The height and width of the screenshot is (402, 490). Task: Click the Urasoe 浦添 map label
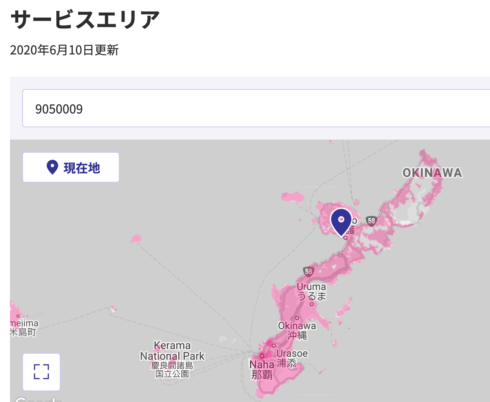[291, 358]
